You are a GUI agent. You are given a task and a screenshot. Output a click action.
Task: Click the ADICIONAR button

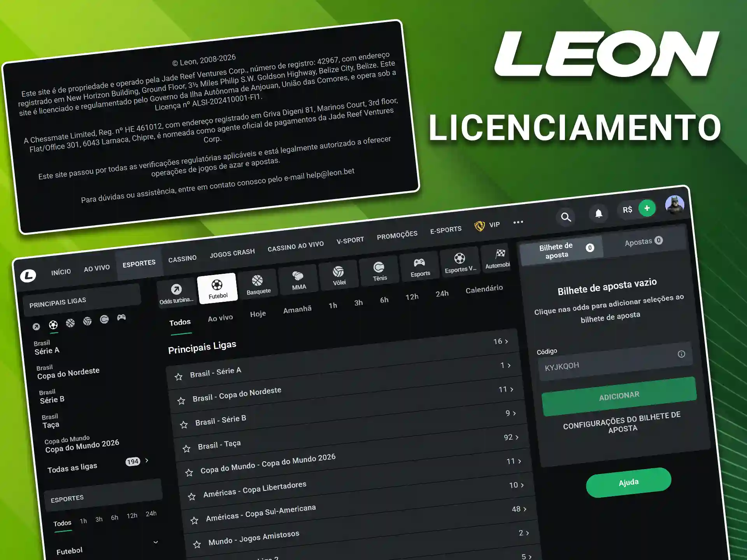(619, 396)
